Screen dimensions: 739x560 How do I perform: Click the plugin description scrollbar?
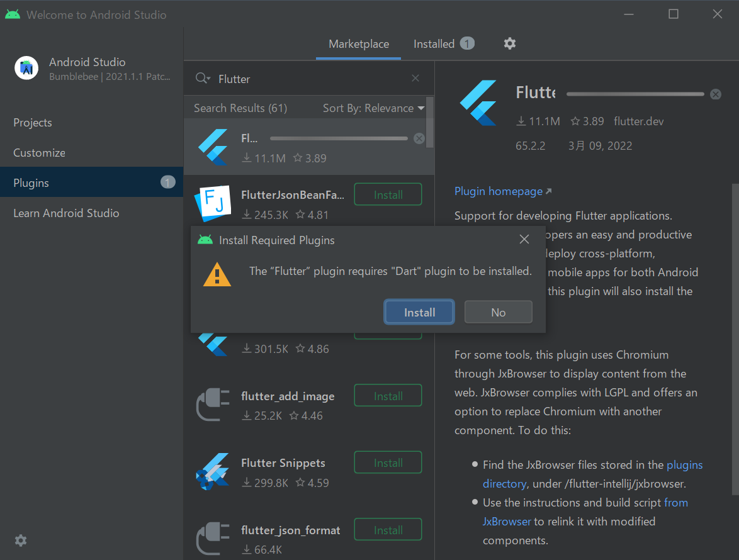click(x=735, y=339)
